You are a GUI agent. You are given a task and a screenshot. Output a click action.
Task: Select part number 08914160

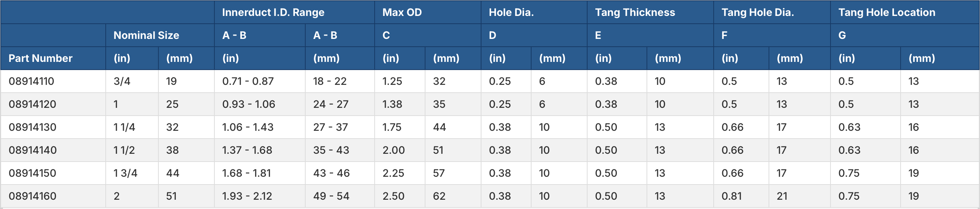32,196
